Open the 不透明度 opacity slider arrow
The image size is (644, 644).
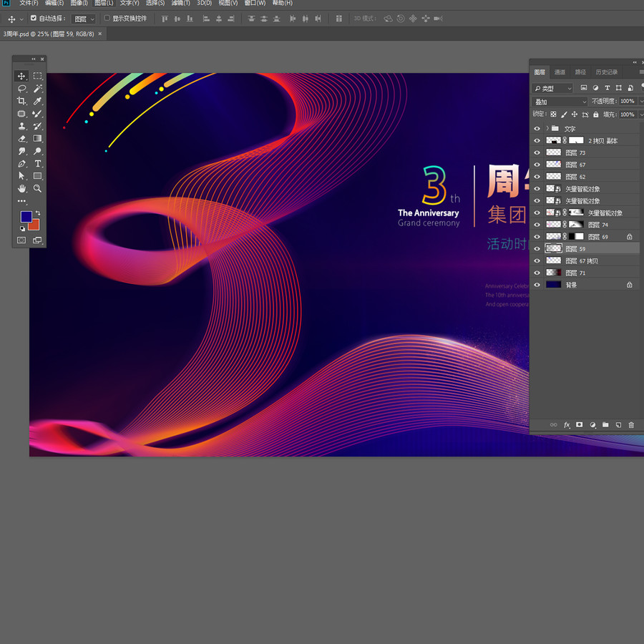tap(640, 102)
